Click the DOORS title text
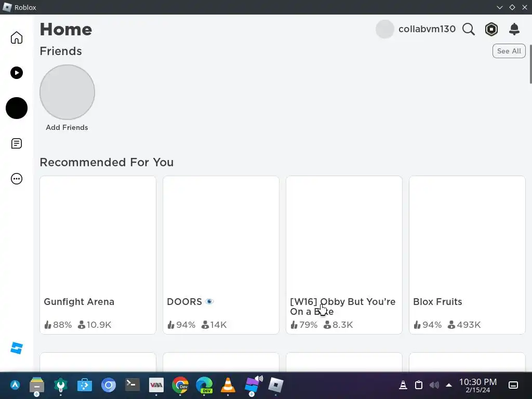The image size is (532, 399). coord(184,302)
